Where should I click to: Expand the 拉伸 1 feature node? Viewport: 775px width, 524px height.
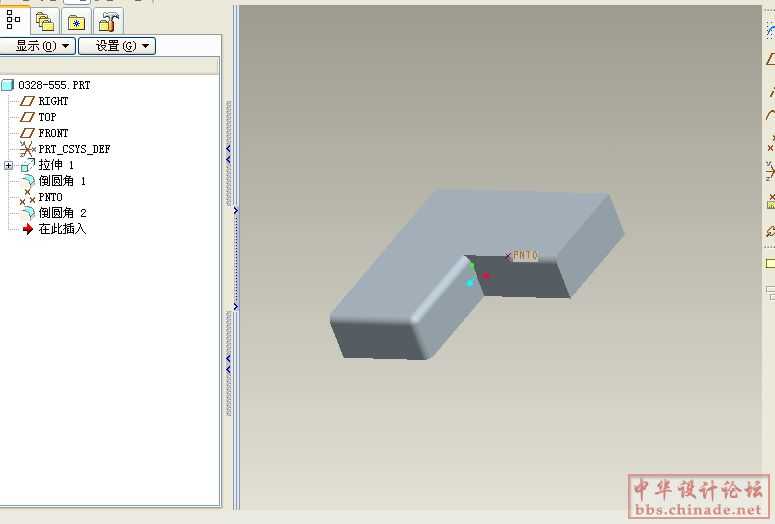click(8, 165)
